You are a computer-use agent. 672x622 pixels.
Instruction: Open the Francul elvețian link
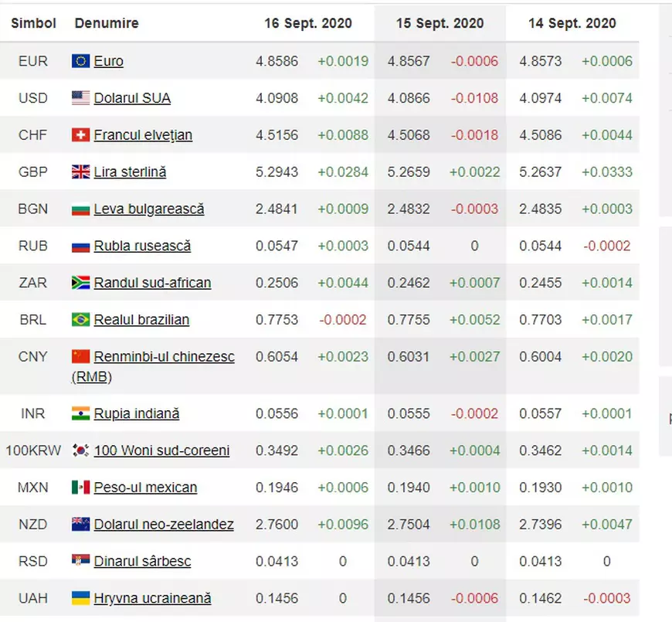[143, 135]
